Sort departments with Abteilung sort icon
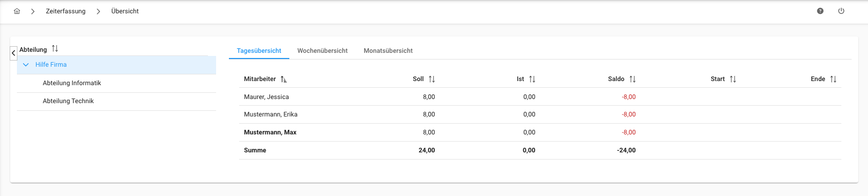This screenshot has height=196, width=868. tap(55, 49)
